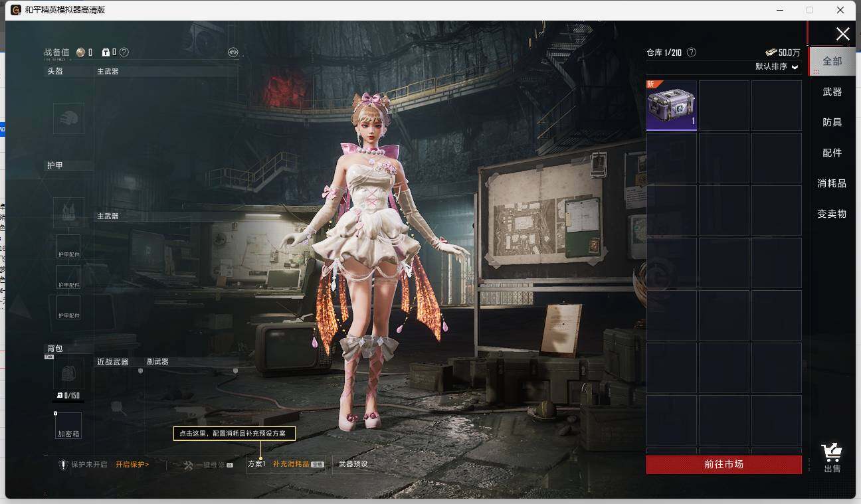This screenshot has height=504, width=861.
Task: Click the app logo in the emulator title bar
Action: (16, 10)
